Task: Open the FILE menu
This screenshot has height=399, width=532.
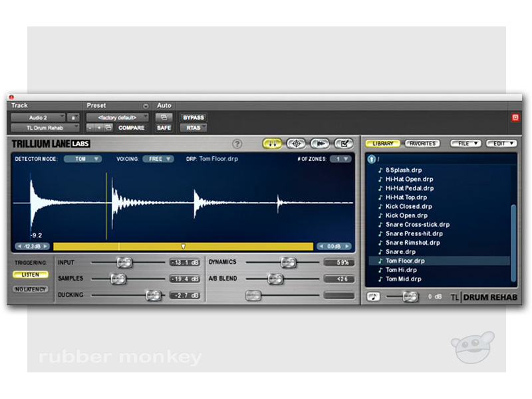Action: [x=466, y=144]
